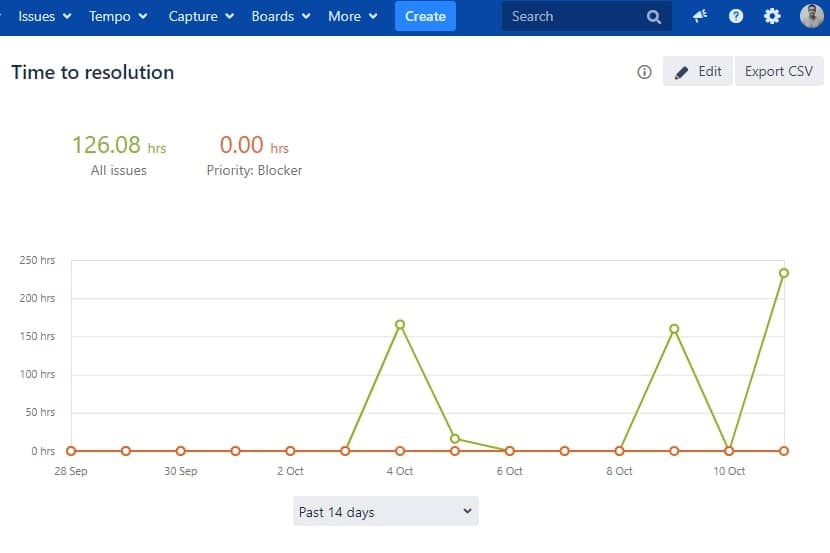Open the Capture dropdown menu
Image resolution: width=830 pixels, height=553 pixels.
click(x=201, y=16)
